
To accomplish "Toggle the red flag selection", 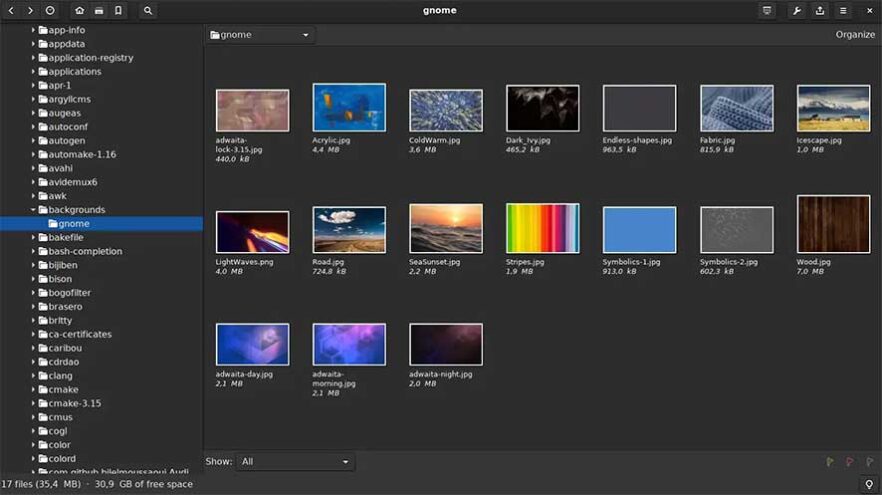I will (x=849, y=462).
